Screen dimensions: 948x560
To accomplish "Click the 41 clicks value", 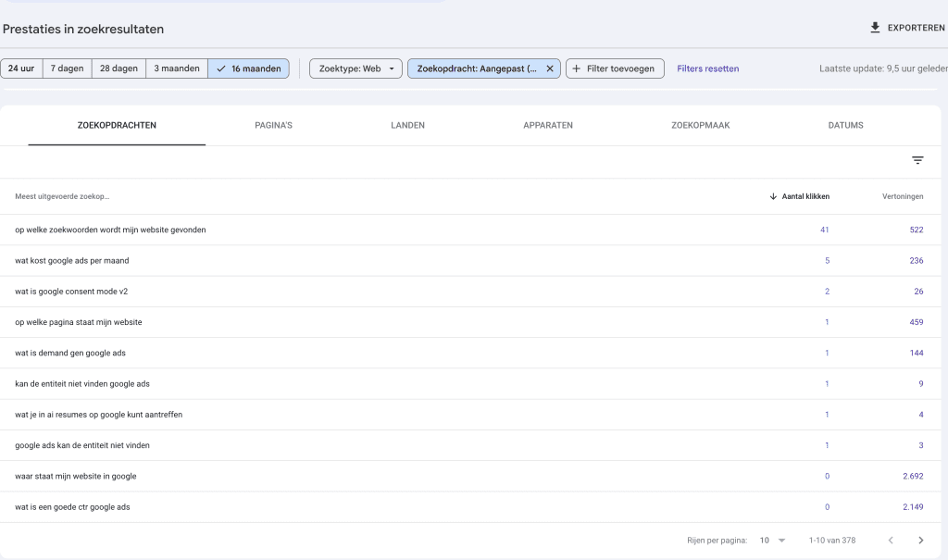I will click(x=825, y=230).
